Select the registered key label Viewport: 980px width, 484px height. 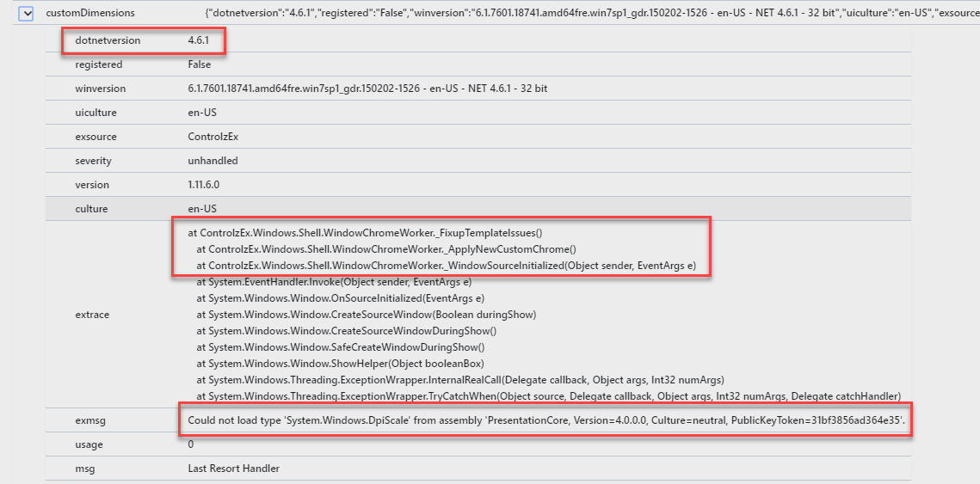pyautogui.click(x=99, y=64)
